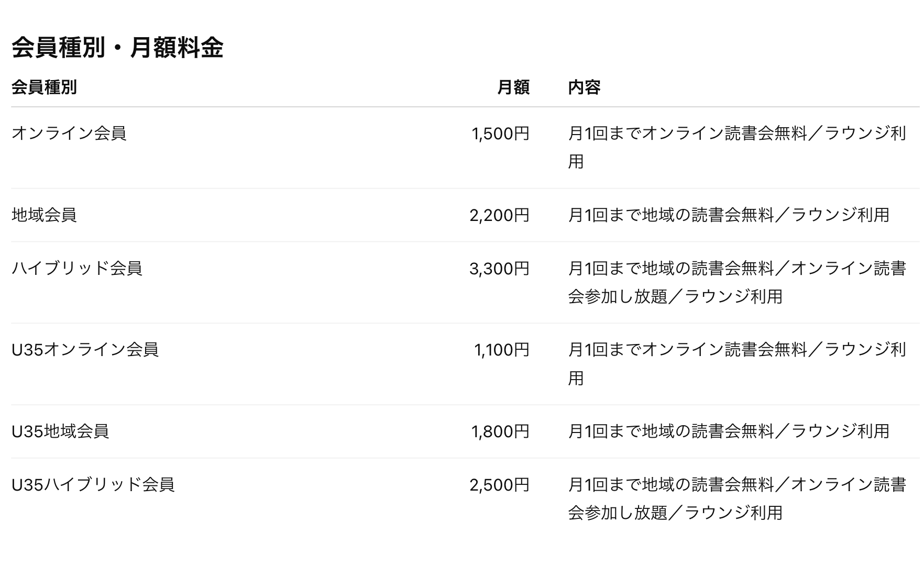Click the 内容 column header
The height and width of the screenshot is (577, 924).
(x=584, y=87)
